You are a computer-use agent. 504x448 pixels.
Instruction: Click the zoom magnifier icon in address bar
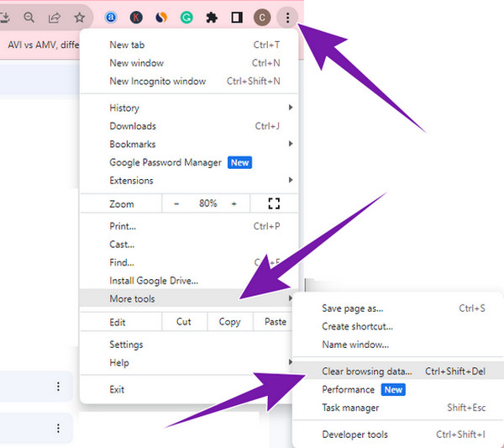pos(29,18)
